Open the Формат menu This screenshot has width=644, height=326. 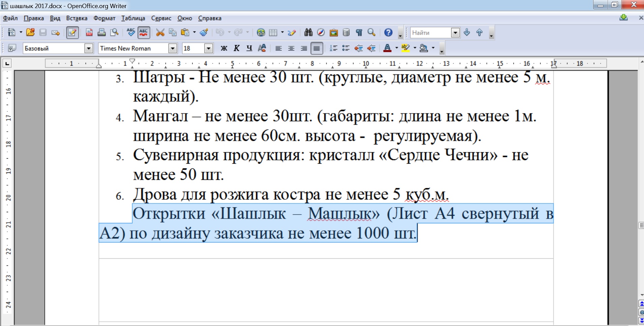pyautogui.click(x=104, y=18)
